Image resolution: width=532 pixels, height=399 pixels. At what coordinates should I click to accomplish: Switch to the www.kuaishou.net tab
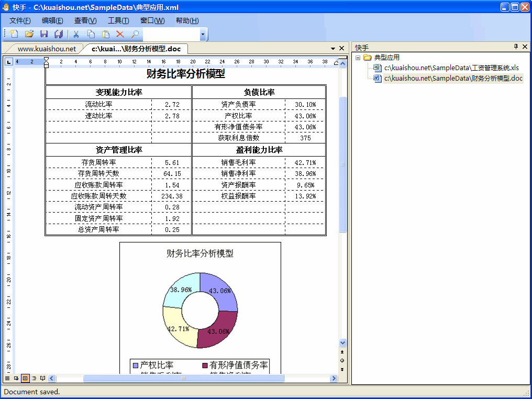point(47,49)
